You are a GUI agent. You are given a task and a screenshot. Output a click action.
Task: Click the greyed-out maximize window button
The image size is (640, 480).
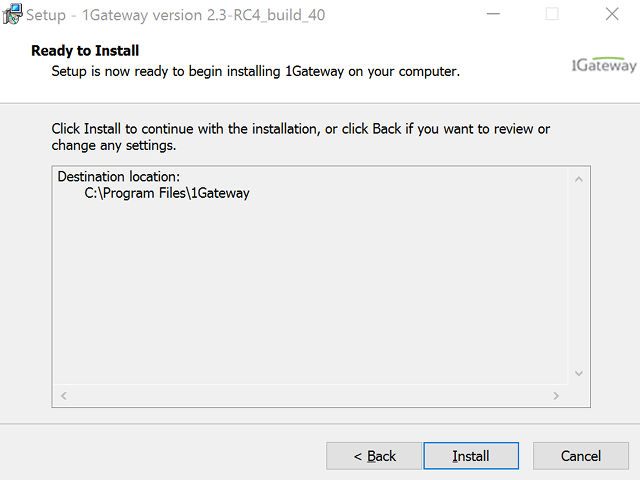point(552,15)
